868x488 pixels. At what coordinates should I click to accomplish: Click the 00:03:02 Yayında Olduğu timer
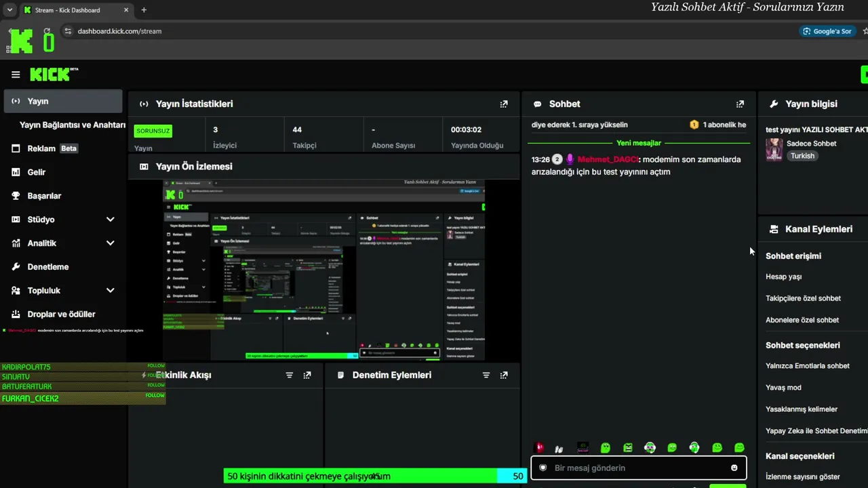(x=477, y=137)
